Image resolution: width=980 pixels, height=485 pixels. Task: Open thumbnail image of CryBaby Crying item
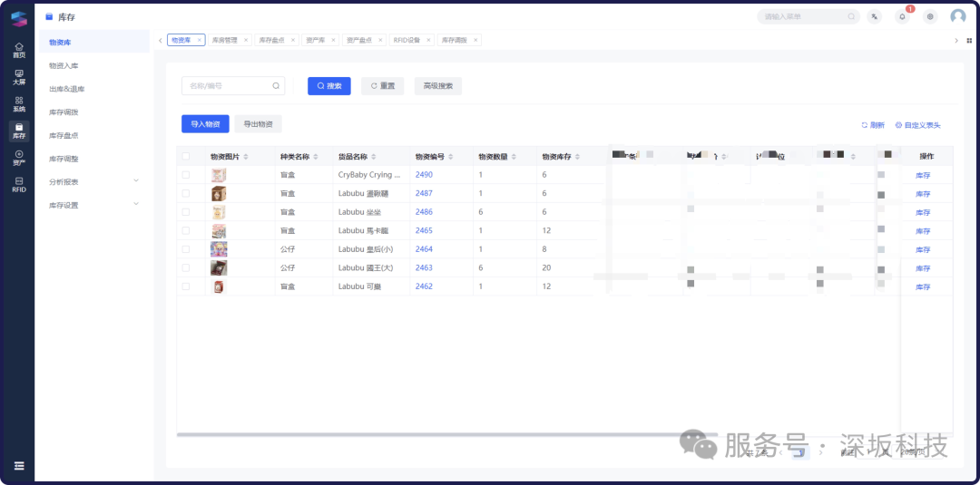coord(219,175)
